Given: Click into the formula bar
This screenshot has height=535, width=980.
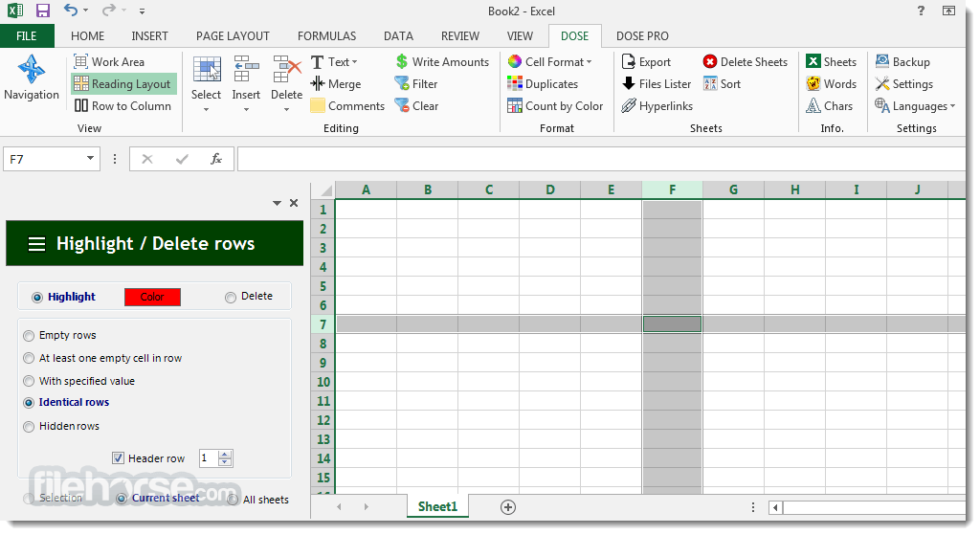Looking at the screenshot, I should tap(600, 159).
